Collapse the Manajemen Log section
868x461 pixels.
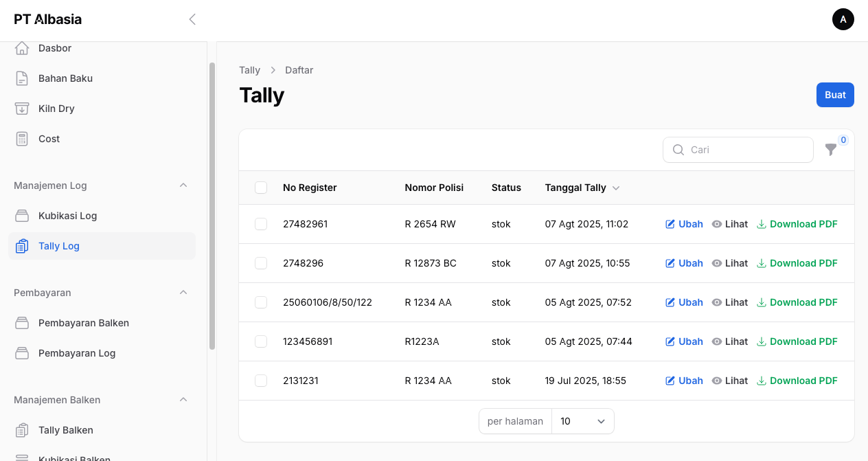[183, 185]
